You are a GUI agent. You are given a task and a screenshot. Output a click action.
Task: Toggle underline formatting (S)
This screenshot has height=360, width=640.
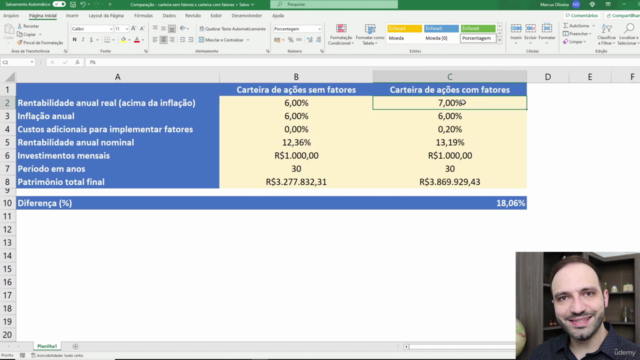[x=91, y=40]
